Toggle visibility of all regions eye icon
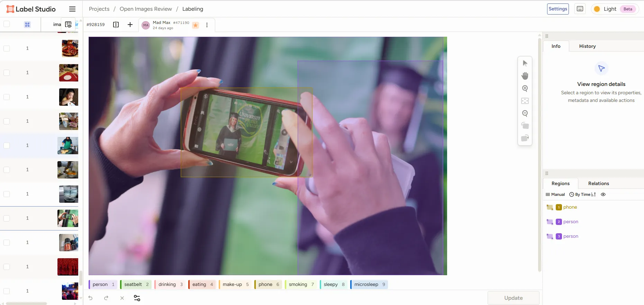644x305 pixels. click(x=603, y=194)
